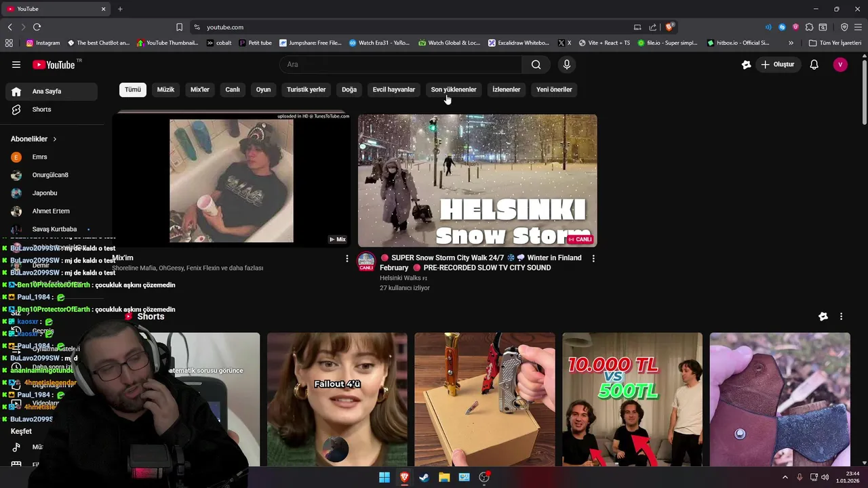Select the Müzik filter chip
Screen dimensions: 868x488
(x=165, y=89)
